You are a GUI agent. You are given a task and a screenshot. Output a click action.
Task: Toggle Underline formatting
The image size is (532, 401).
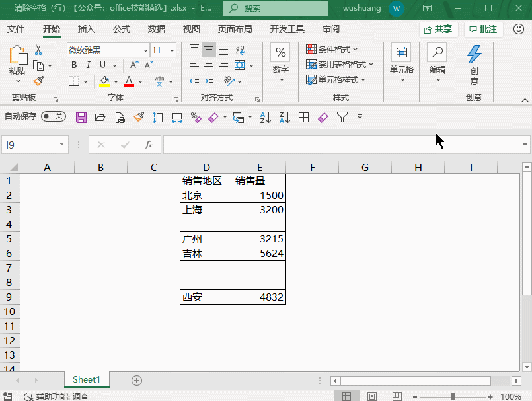pyautogui.click(x=103, y=65)
